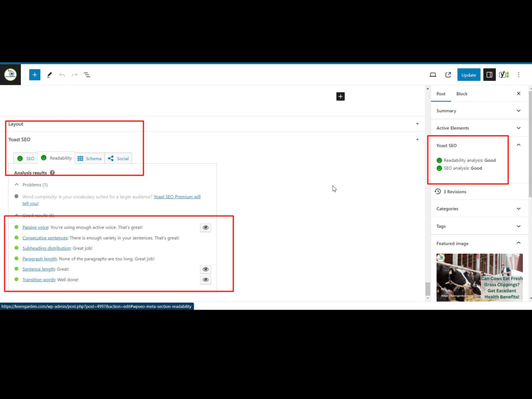532x399 pixels.
Task: Highlight Passive voice results with eye button
Action: point(205,228)
